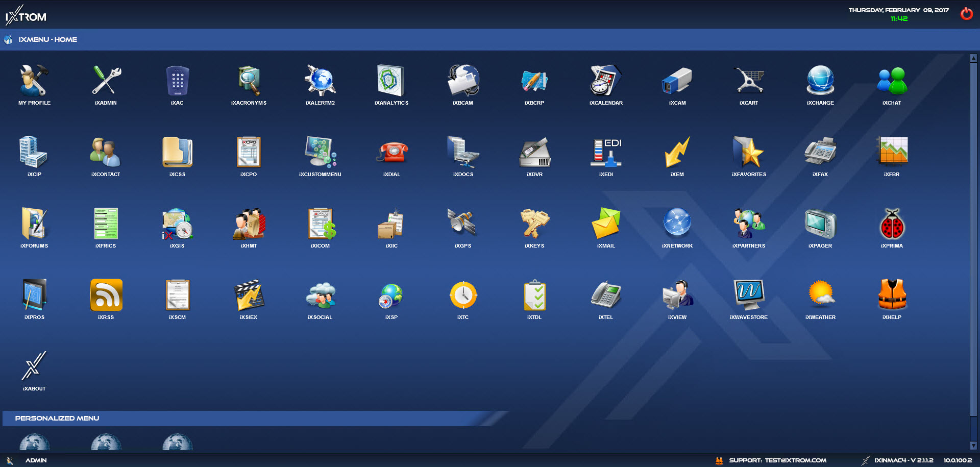Open iXFRICS green form icon
The image size is (980, 467).
[x=106, y=224]
